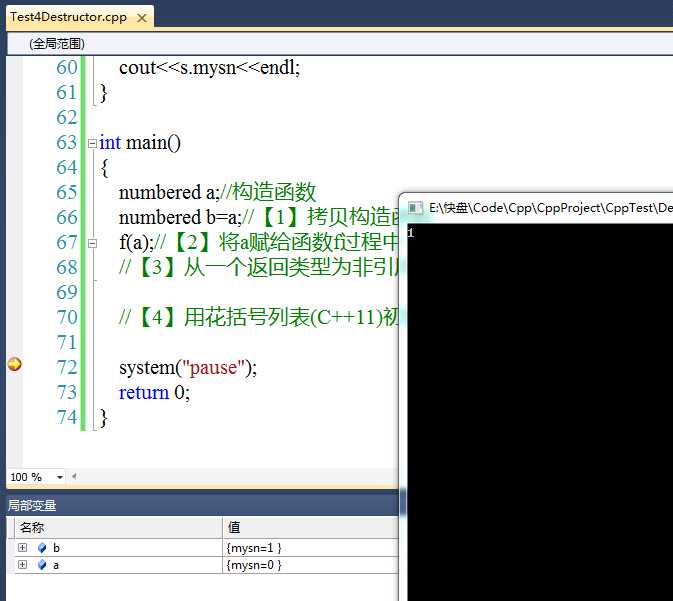
Task: Click the 【3】 comment on line 68
Action: 258,268
